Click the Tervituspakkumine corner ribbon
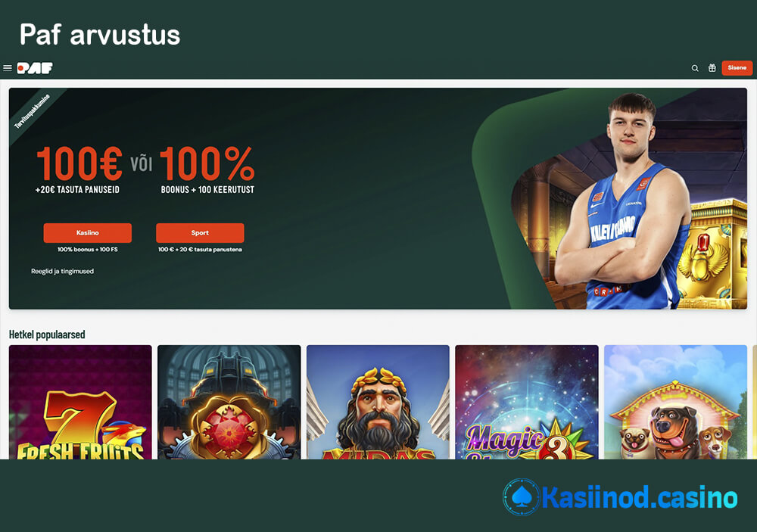 [32, 111]
